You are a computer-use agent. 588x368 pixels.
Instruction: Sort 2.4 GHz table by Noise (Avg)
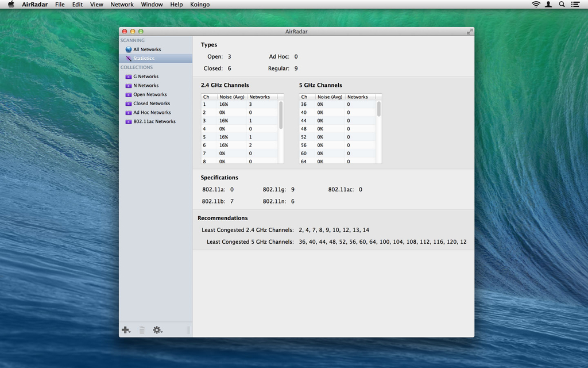click(x=232, y=97)
